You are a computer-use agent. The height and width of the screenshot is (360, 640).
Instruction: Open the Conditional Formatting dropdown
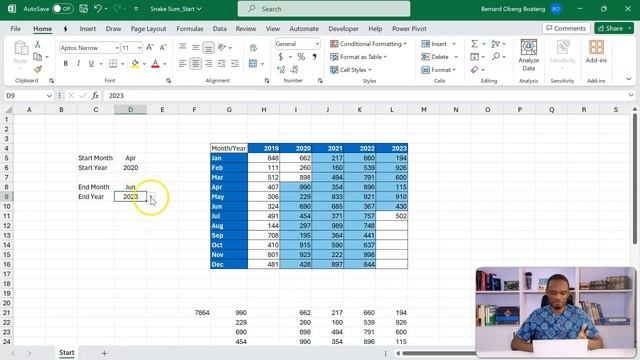point(368,44)
